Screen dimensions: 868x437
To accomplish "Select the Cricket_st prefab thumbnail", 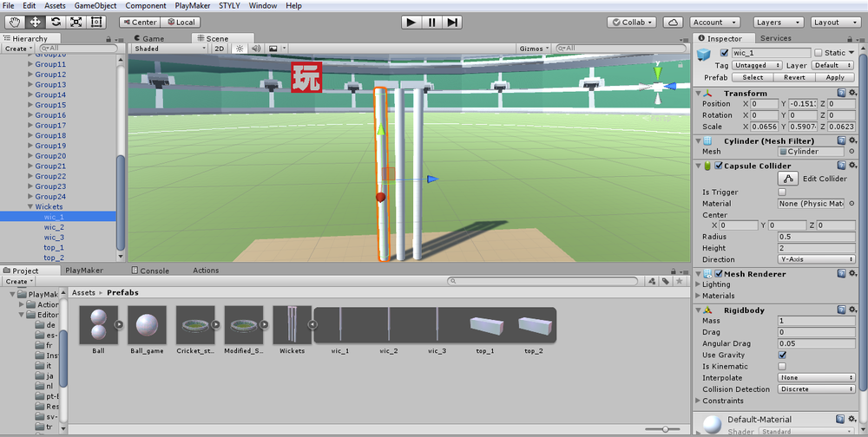I will pyautogui.click(x=195, y=324).
